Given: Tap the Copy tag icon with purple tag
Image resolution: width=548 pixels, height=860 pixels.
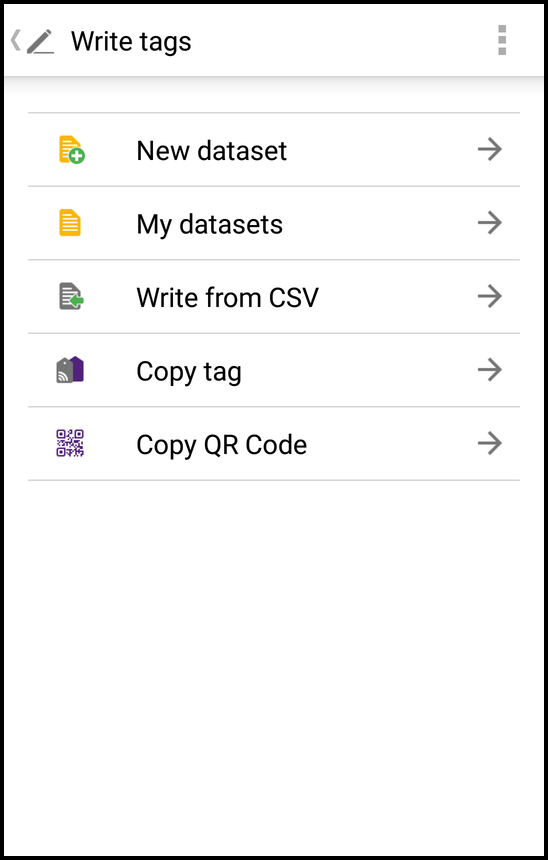Looking at the screenshot, I should pos(70,370).
